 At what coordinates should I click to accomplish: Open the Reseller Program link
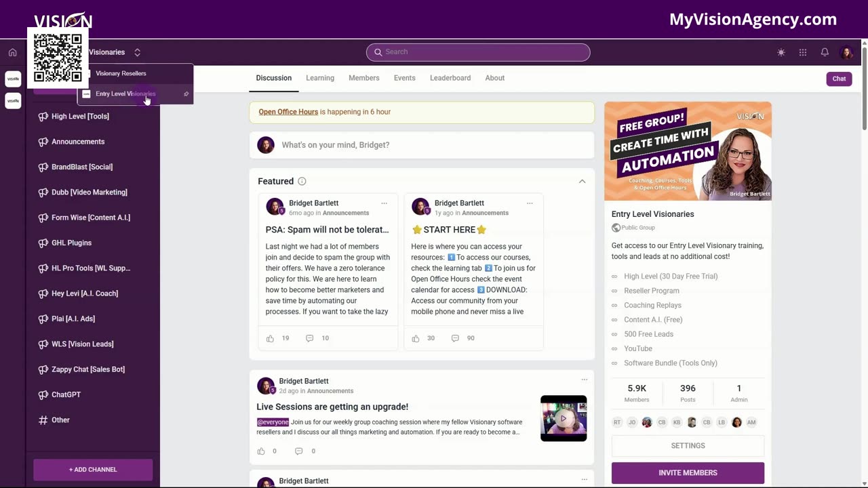point(651,291)
